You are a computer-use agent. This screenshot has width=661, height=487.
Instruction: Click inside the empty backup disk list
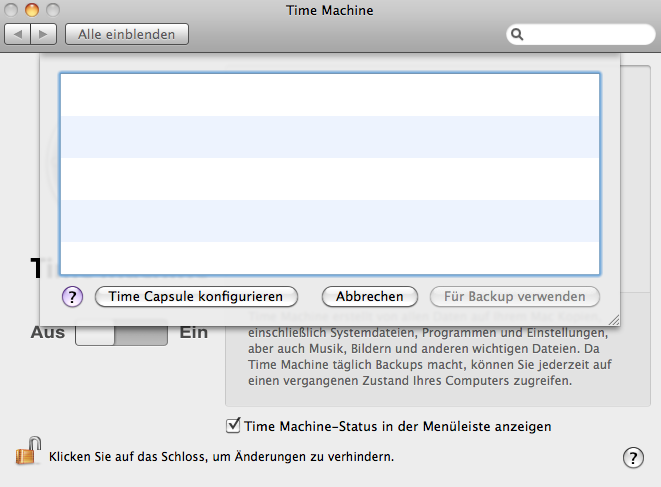coord(330,174)
